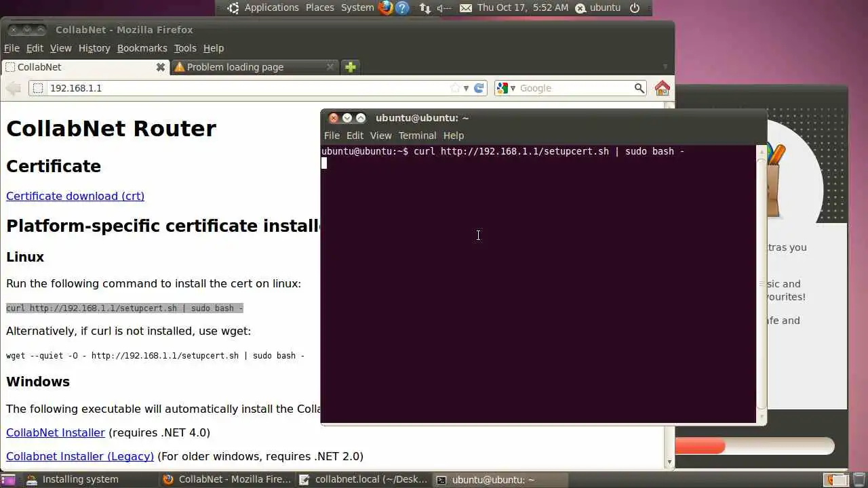Switch to CollabNet Firefox in the taskbar
868x488 pixels.
227,480
